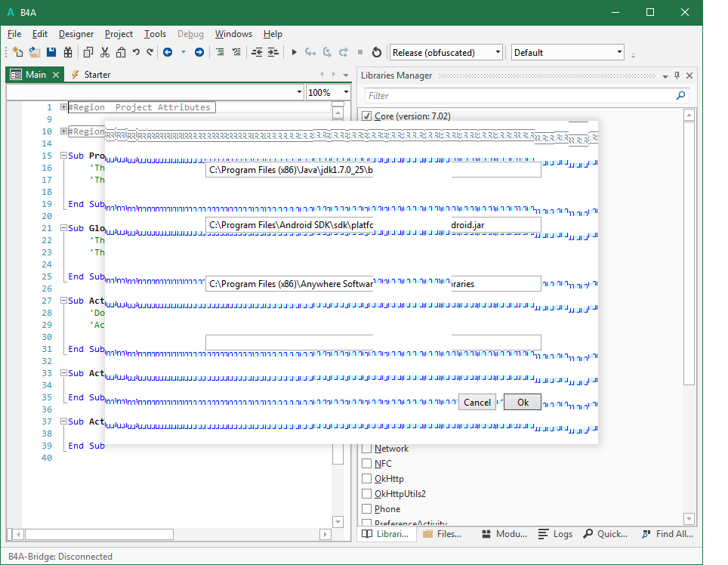
Task: Collapse Sub on line 37
Action: click(x=63, y=421)
